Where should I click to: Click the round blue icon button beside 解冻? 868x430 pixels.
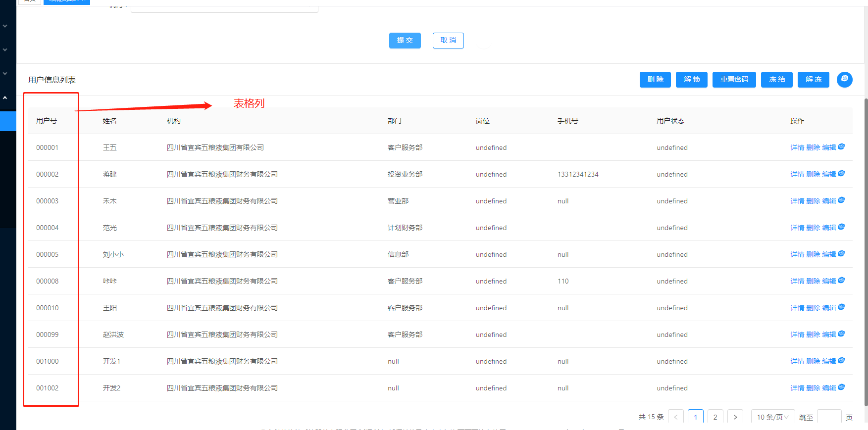[845, 79]
